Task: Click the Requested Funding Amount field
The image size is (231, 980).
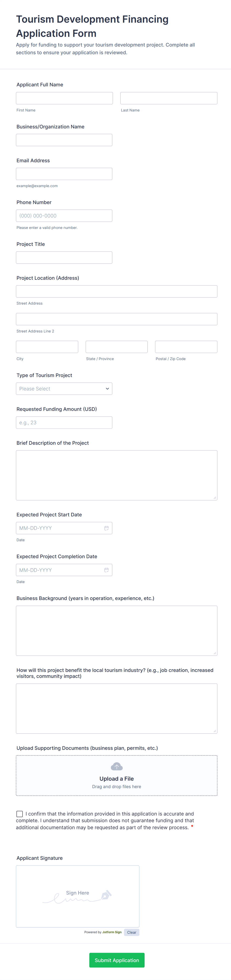Action: (64, 423)
